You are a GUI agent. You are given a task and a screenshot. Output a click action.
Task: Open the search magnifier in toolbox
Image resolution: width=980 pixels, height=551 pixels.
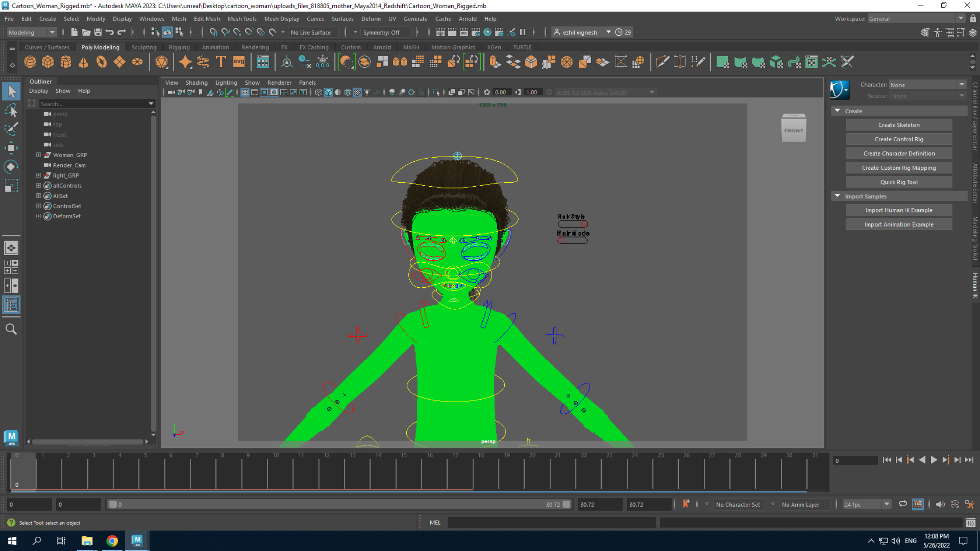(x=11, y=329)
